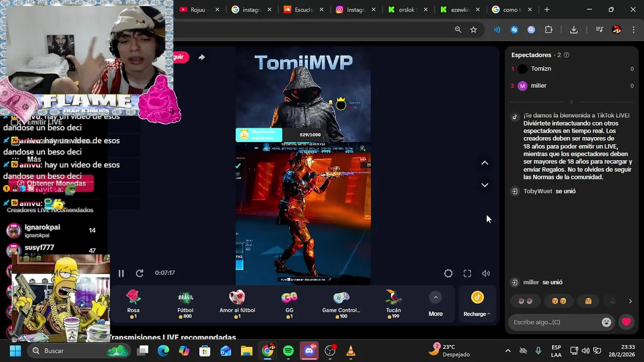Send the hugging face quick reaction

tap(588, 301)
